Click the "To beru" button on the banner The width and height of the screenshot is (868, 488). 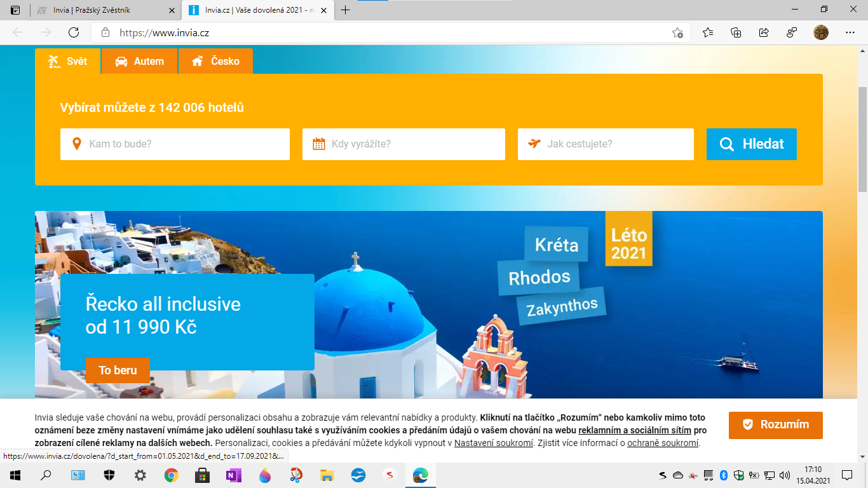click(118, 370)
